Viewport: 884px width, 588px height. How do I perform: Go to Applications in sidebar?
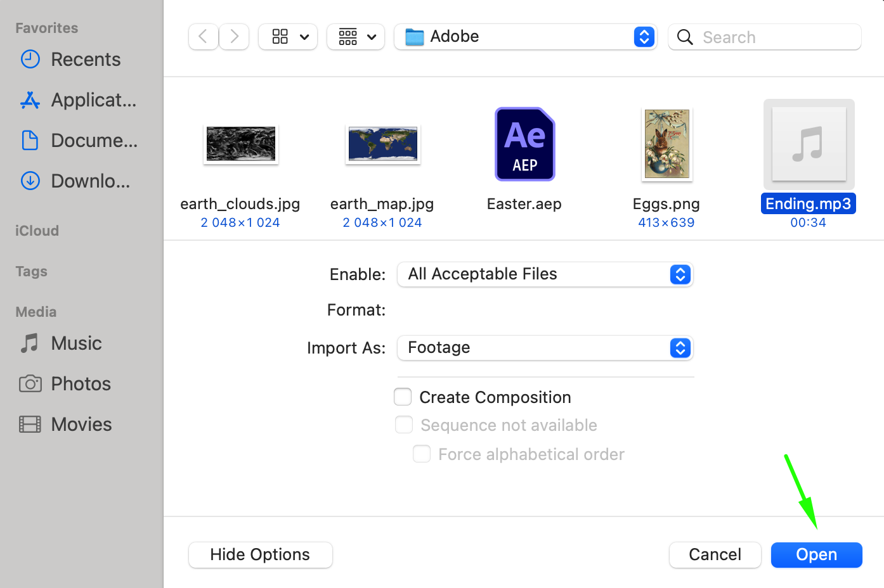93,100
